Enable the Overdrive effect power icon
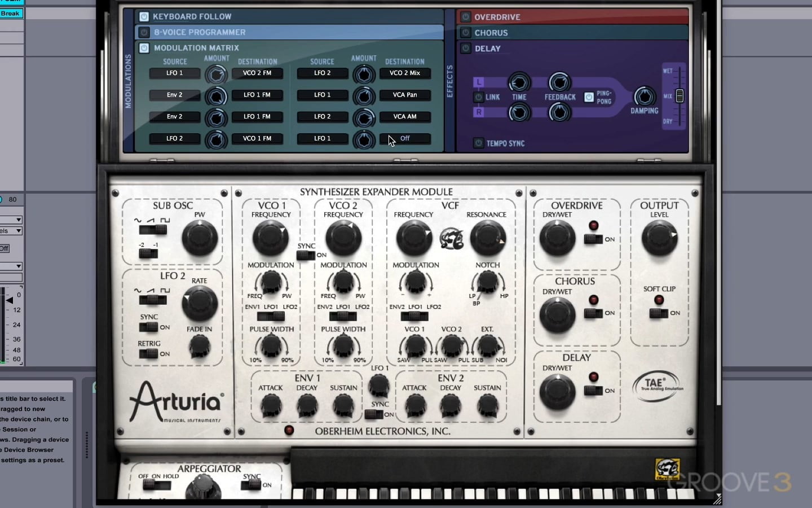Screen dimensions: 812x508 pyautogui.click(x=466, y=17)
